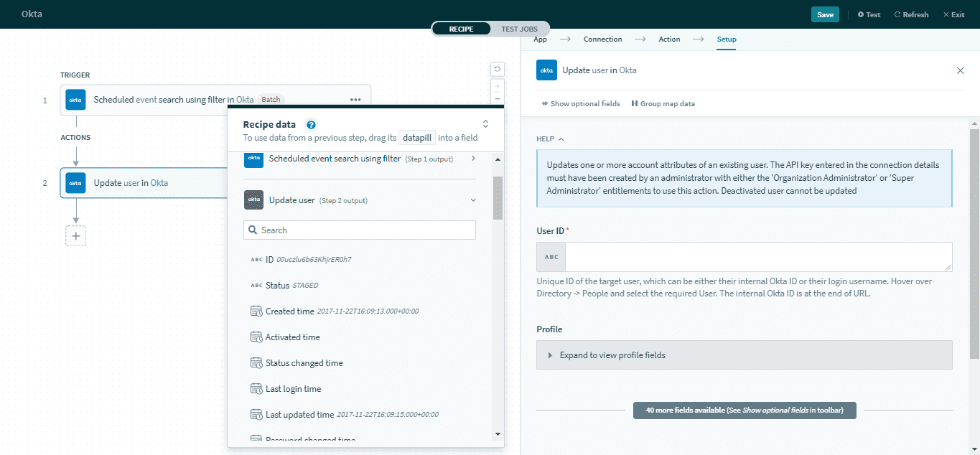The image size is (980, 455).
Task: Select the Setup breadcrumb tab
Action: tap(726, 39)
